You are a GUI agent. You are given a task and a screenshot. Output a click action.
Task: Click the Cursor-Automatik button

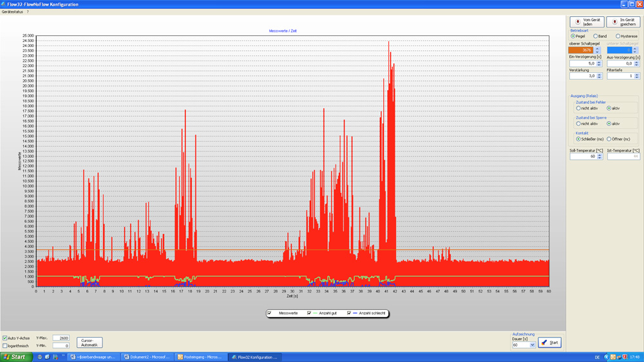point(90,343)
